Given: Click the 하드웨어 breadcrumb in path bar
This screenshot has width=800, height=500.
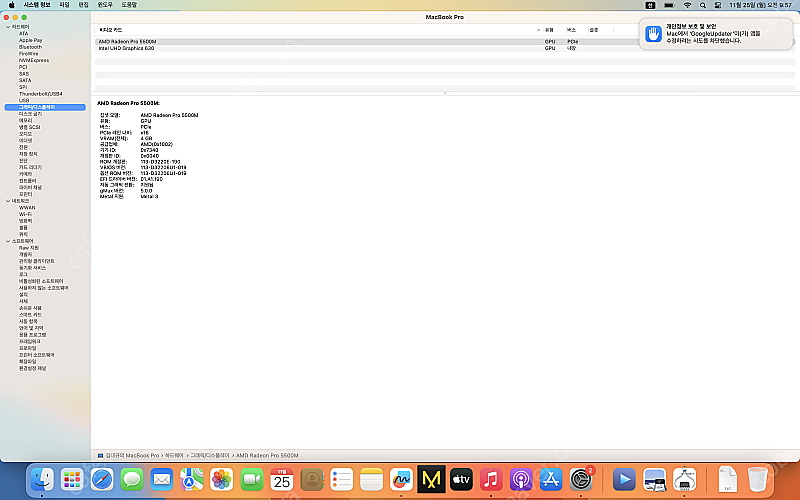Looking at the screenshot, I should [174, 456].
